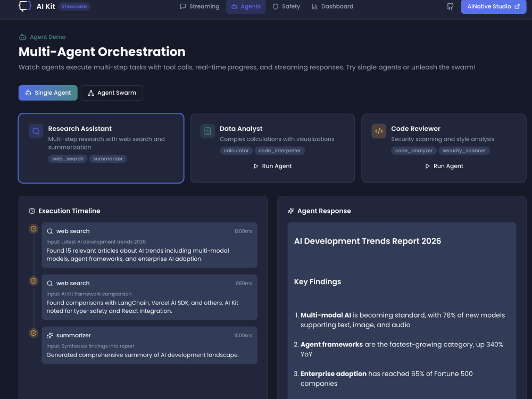The image size is (532, 399).
Task: Click the 1200ms duration label
Action: 243,231
